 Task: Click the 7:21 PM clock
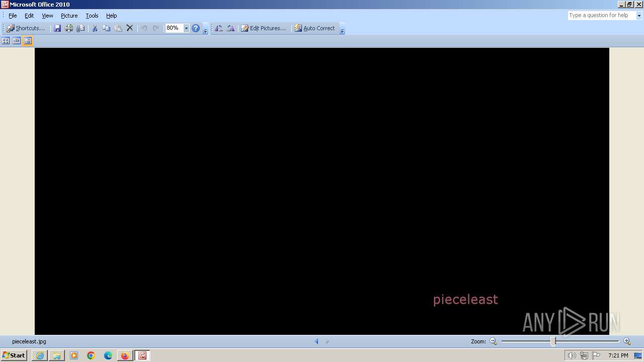[618, 355]
